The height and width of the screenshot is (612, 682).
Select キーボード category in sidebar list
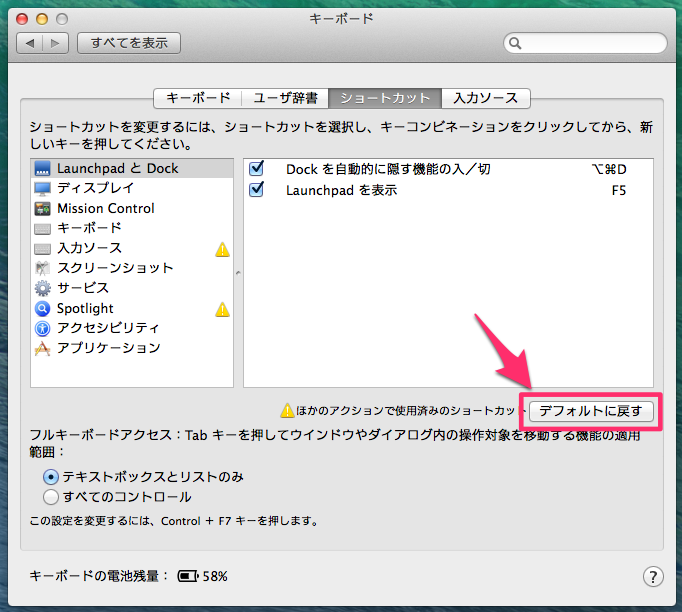pyautogui.click(x=132, y=228)
